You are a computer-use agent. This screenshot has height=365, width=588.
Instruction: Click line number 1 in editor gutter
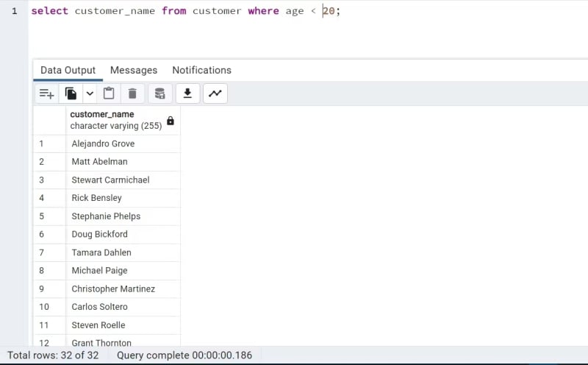pos(14,11)
